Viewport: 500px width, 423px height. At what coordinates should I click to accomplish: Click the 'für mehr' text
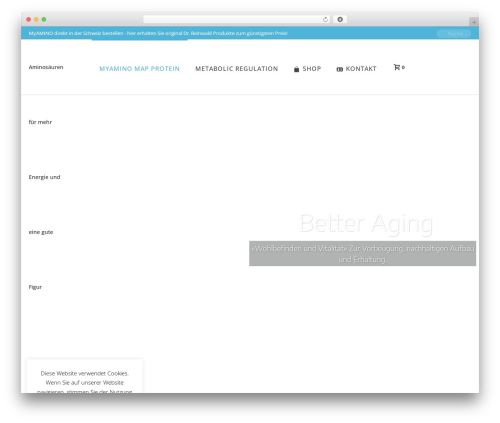coord(40,122)
